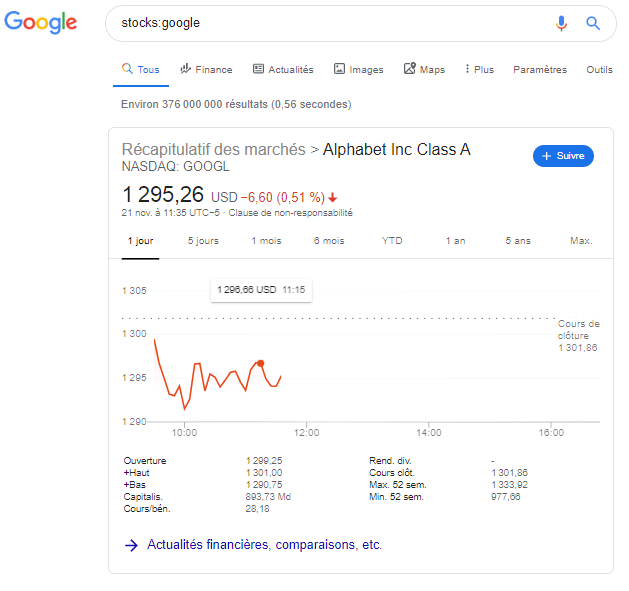This screenshot has height=591, width=629.
Task: Show the 6 mois chart range
Action: tap(329, 241)
